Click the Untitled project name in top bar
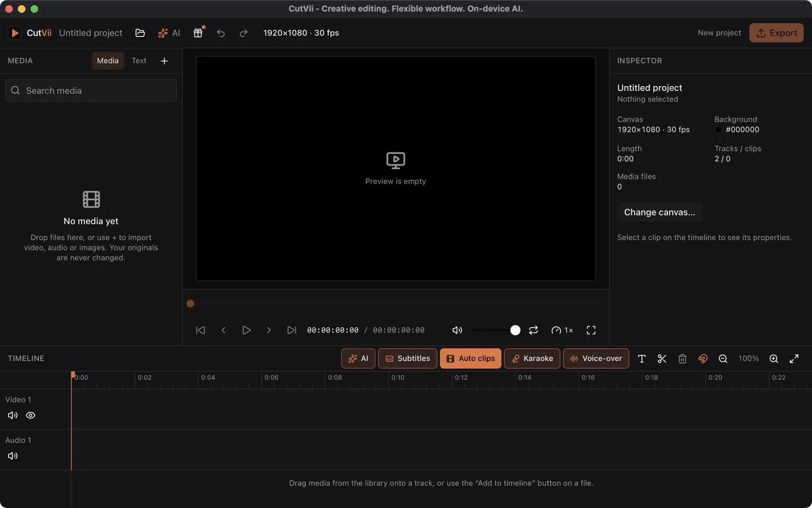This screenshot has height=508, width=812. 91,33
